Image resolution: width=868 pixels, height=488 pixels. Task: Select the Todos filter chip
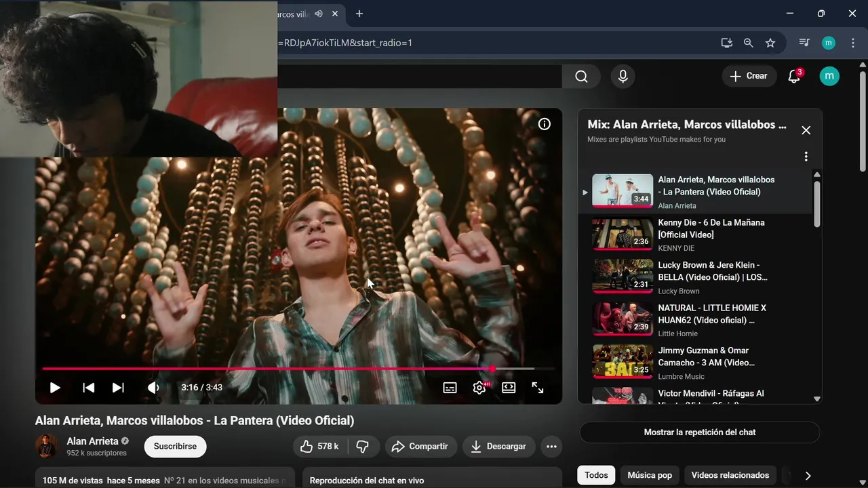[x=596, y=475]
